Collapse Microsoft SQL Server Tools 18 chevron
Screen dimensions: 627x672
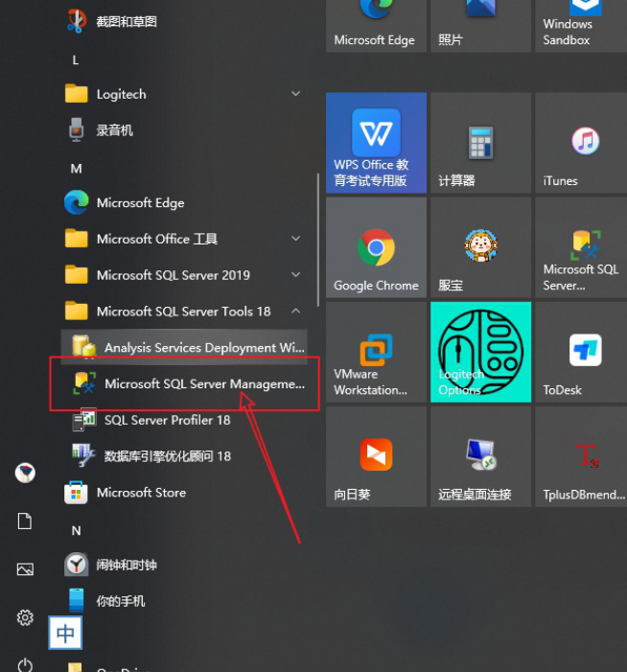(295, 311)
